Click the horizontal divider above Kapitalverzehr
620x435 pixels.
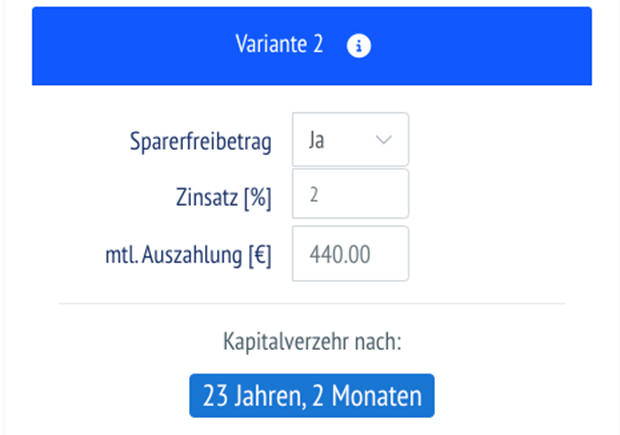(312, 303)
